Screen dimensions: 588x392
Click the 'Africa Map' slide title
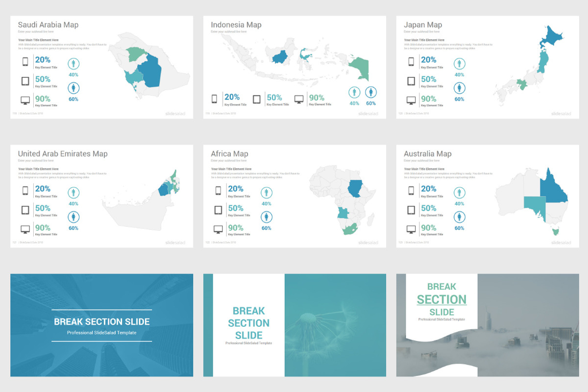(x=229, y=154)
